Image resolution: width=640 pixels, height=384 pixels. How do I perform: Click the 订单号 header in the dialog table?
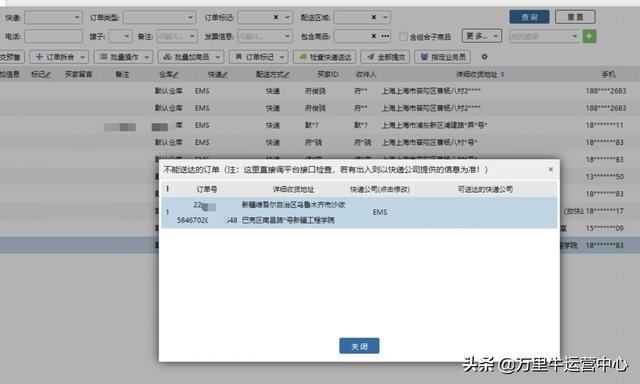coord(207,189)
